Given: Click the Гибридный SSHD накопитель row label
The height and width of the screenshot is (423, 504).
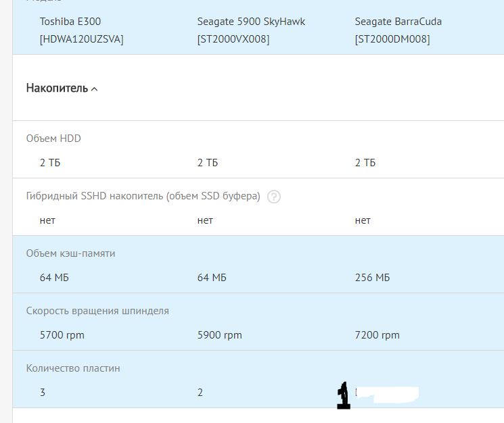Looking at the screenshot, I should click(x=143, y=196).
